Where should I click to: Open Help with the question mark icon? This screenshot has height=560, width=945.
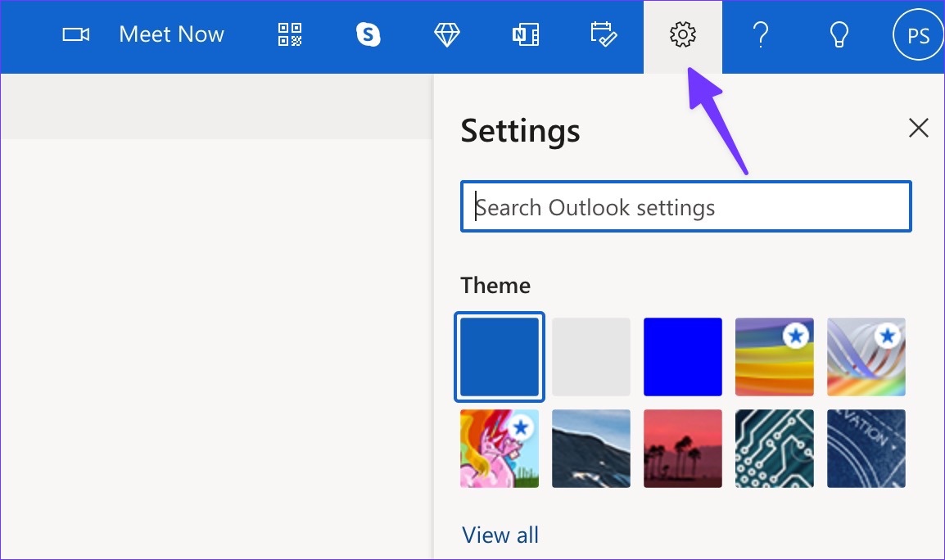pyautogui.click(x=761, y=35)
